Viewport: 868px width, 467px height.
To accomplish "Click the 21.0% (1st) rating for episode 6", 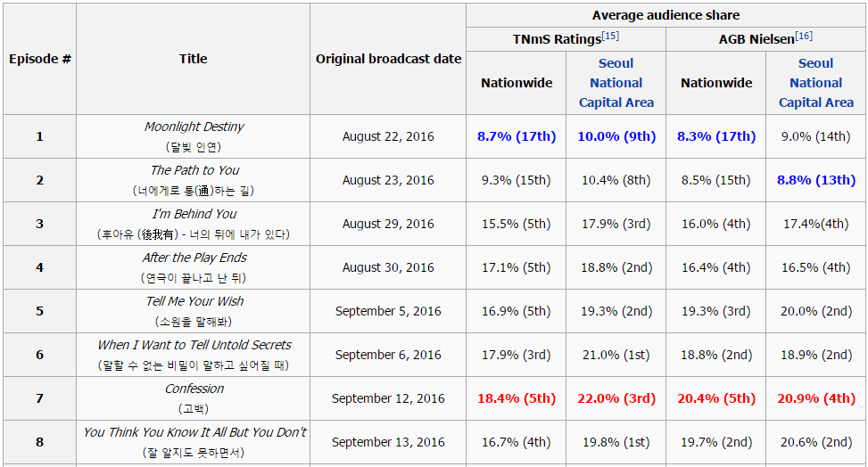I will pos(616,356).
